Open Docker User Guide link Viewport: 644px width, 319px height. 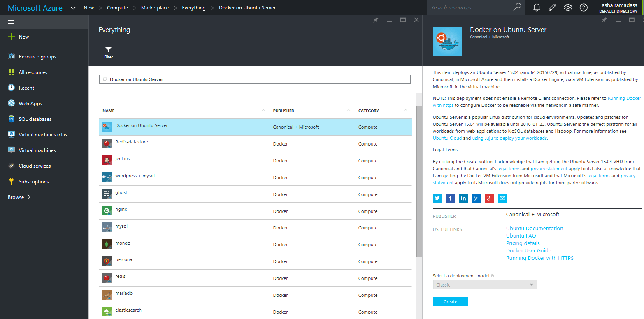click(x=528, y=250)
